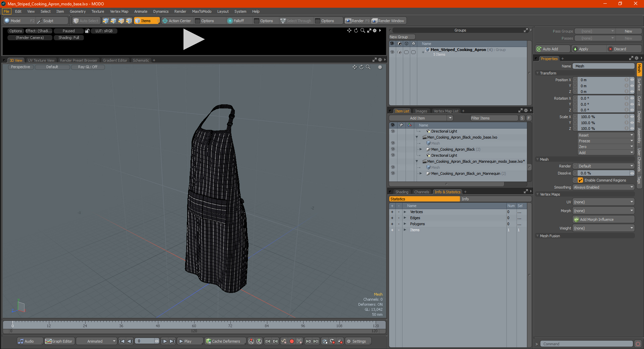Open 3D viewport settings gear
The height and width of the screenshot is (349, 644).
tap(380, 67)
